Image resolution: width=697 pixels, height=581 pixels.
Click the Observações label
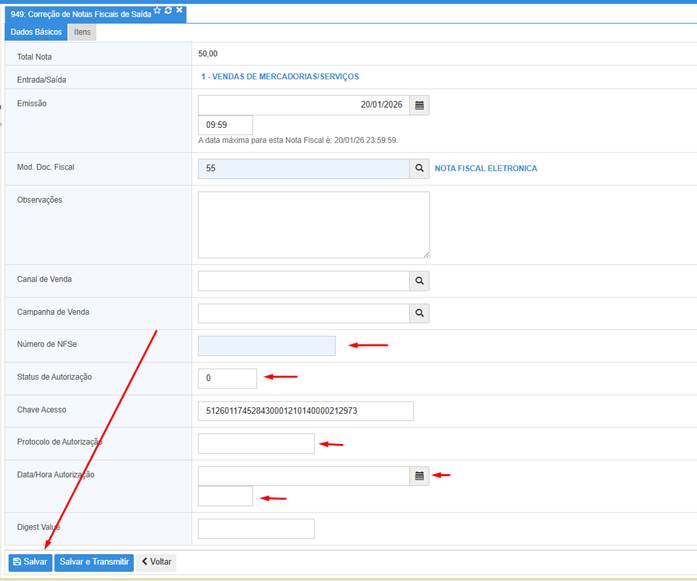pyautogui.click(x=40, y=200)
